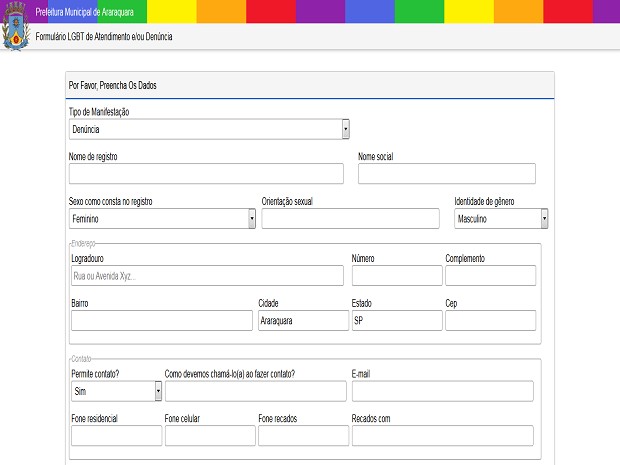
Task: Open the Tipo de Manifestação dropdown
Action: coord(209,129)
